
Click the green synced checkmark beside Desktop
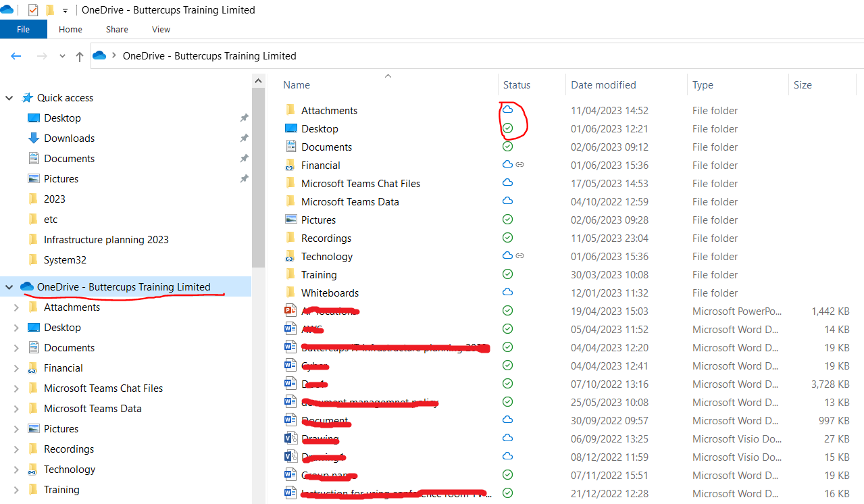(507, 128)
